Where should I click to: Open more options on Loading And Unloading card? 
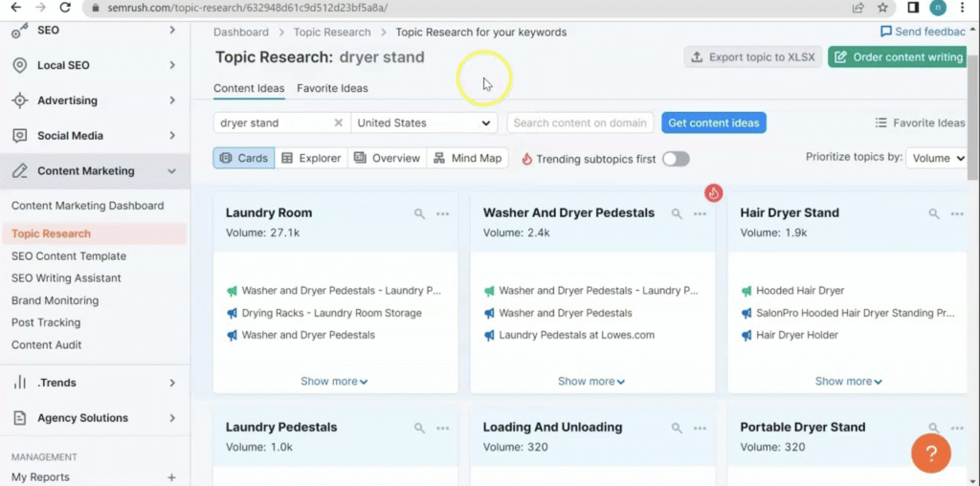(x=700, y=428)
